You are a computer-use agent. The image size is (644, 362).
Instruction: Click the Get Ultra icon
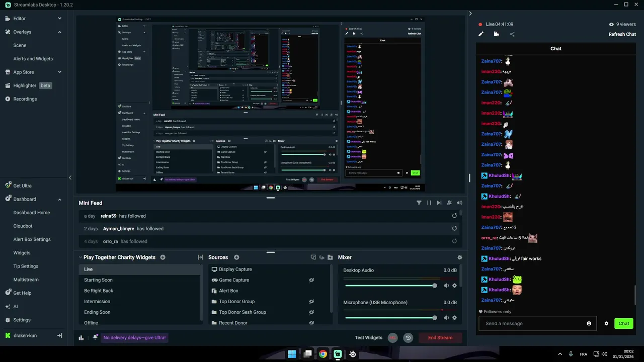pyautogui.click(x=8, y=186)
